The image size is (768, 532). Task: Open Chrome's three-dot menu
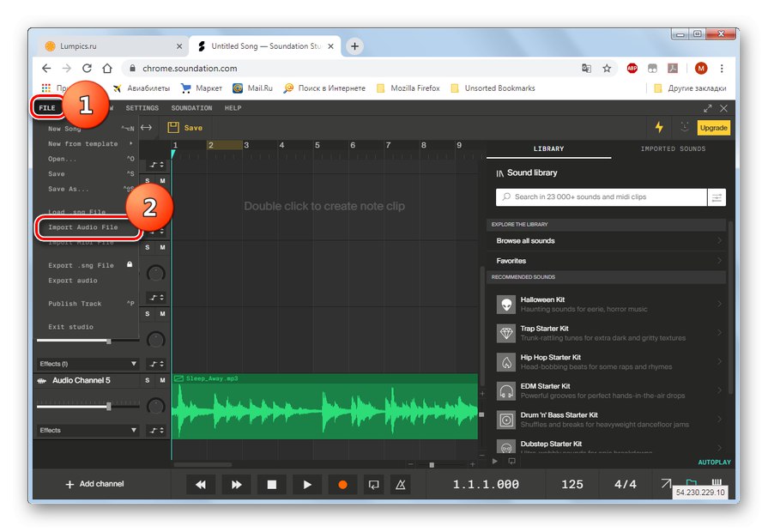pyautogui.click(x=722, y=68)
